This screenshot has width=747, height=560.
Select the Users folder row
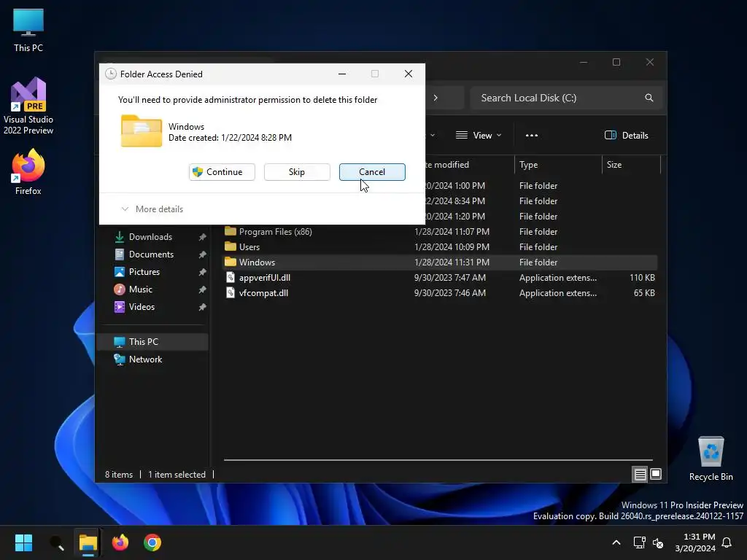(x=440, y=246)
